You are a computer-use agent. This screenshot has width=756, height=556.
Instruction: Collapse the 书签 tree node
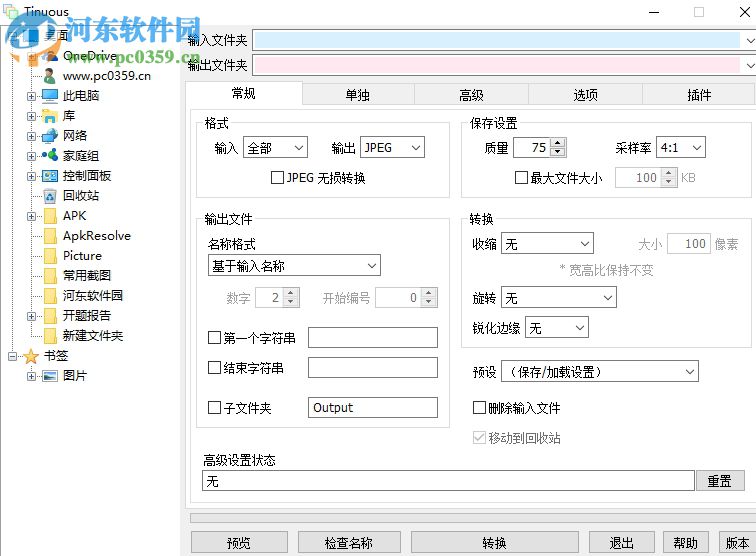[x=13, y=356]
